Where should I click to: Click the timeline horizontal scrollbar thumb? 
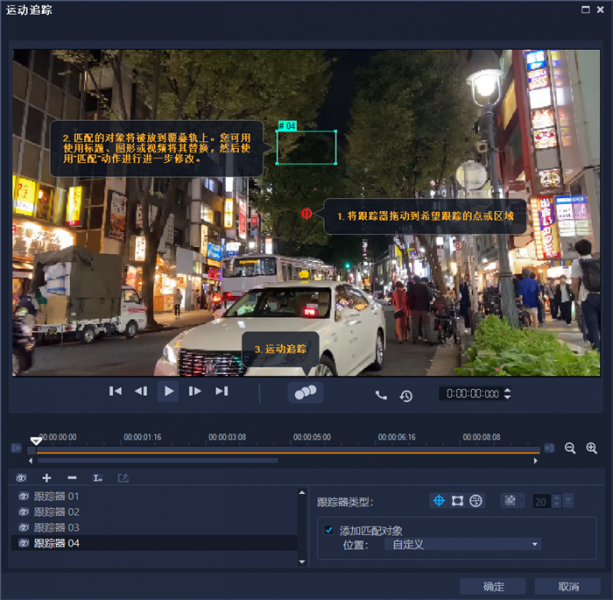pyautogui.click(x=158, y=460)
